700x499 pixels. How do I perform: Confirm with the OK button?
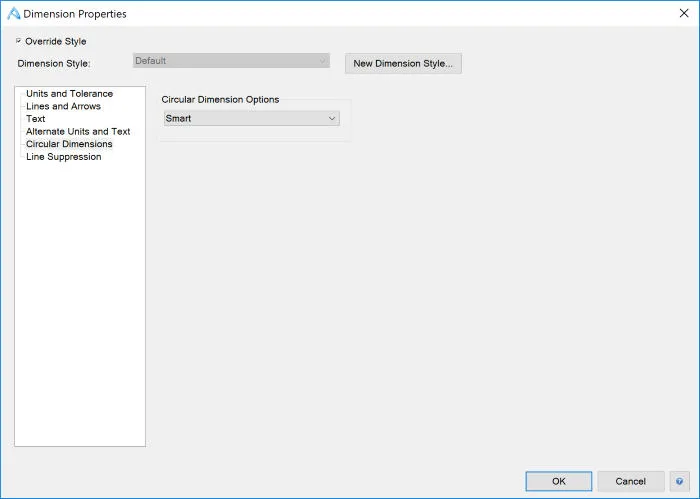559,481
